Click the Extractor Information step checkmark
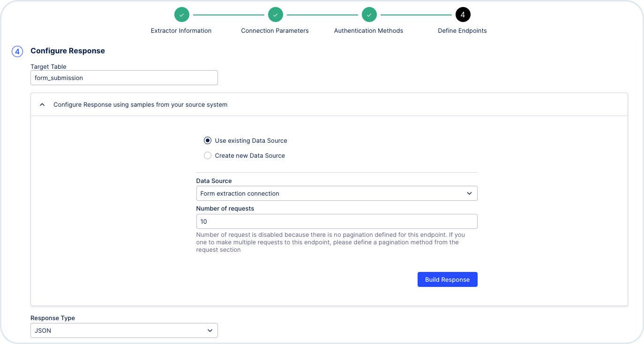Image resolution: width=644 pixels, height=344 pixels. pos(181,15)
